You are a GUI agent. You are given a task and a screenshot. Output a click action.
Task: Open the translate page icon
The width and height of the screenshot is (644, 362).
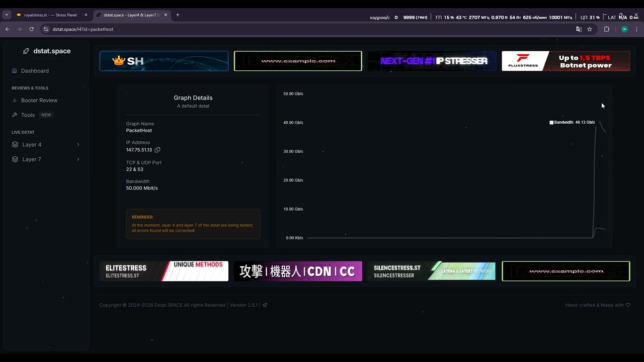pos(579,29)
